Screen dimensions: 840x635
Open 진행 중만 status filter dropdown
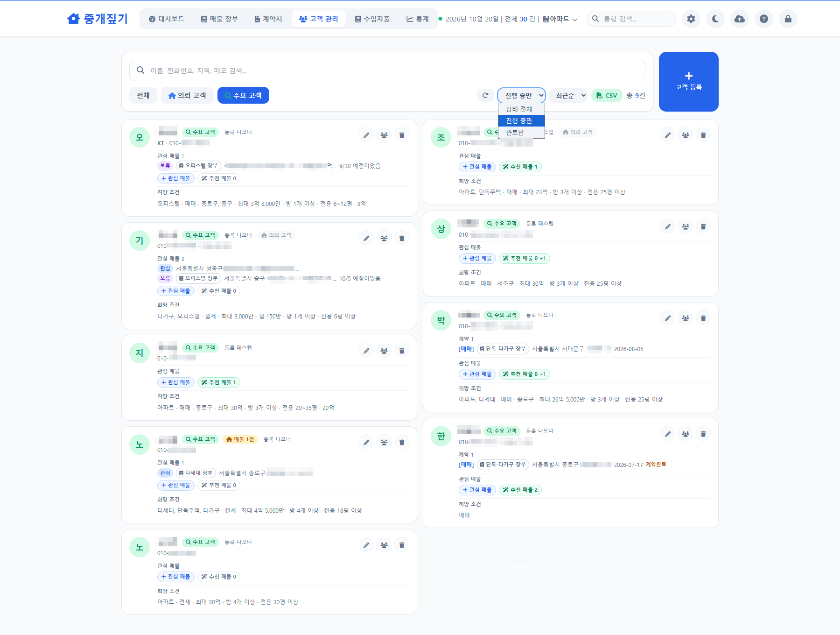[521, 95]
